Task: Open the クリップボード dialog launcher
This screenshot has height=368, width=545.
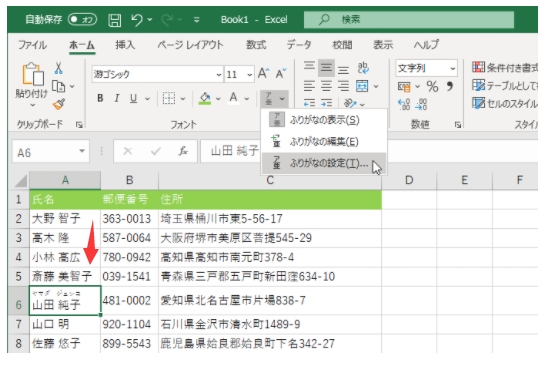Action: pyautogui.click(x=79, y=124)
